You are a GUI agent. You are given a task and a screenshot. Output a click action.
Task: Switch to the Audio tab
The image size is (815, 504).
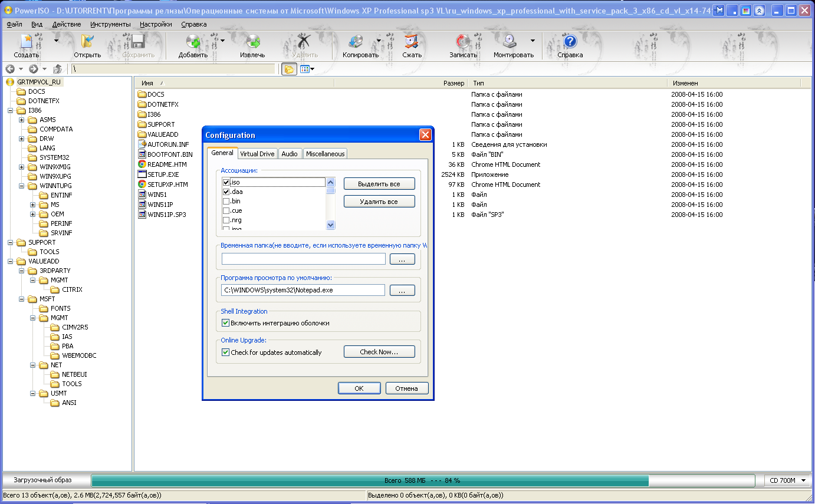point(290,154)
